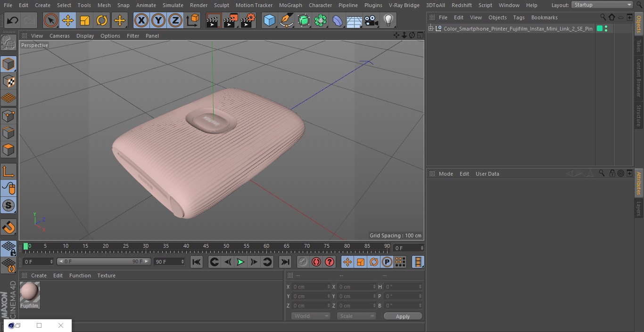
Task: Open the Bend deformer icon
Action: pos(338,20)
